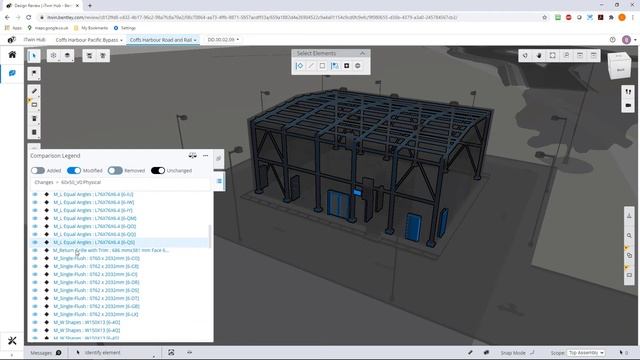Pick the Box select mode icon
640x360 pixels.
(x=322, y=66)
